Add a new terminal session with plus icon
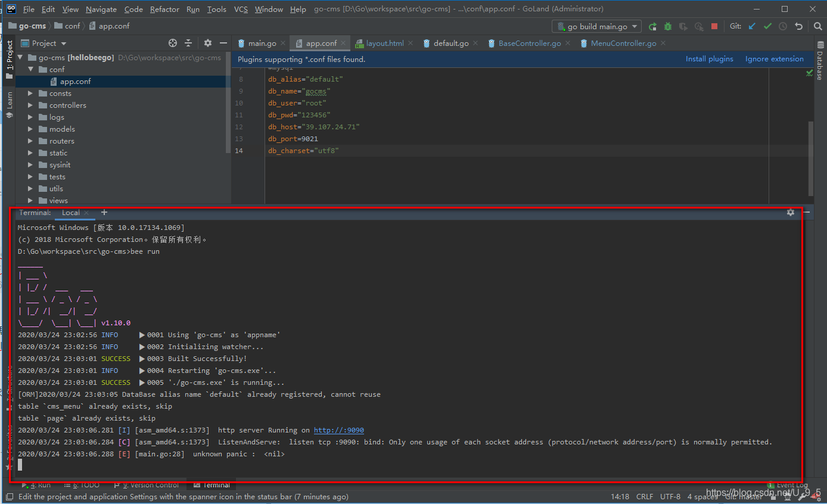This screenshot has width=827, height=504. click(x=104, y=212)
